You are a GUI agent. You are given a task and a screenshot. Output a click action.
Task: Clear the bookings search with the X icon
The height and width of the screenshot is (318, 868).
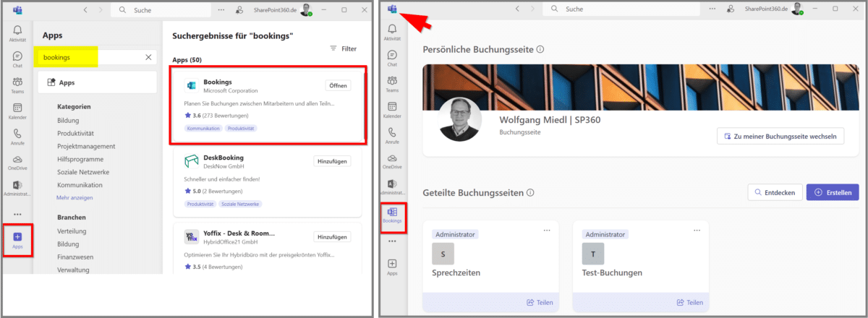[x=148, y=56]
